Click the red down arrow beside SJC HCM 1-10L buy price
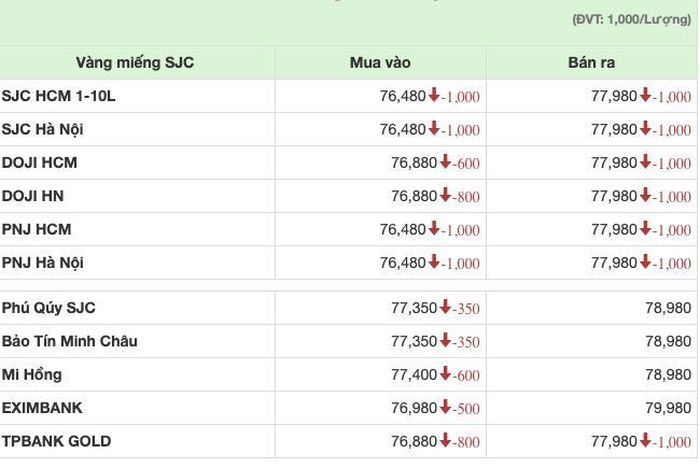 434,95
